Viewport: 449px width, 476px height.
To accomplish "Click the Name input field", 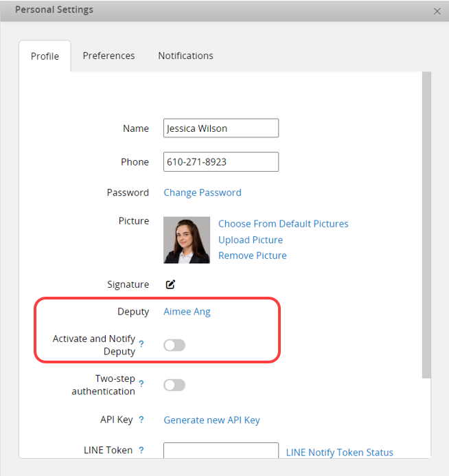I will [x=220, y=128].
